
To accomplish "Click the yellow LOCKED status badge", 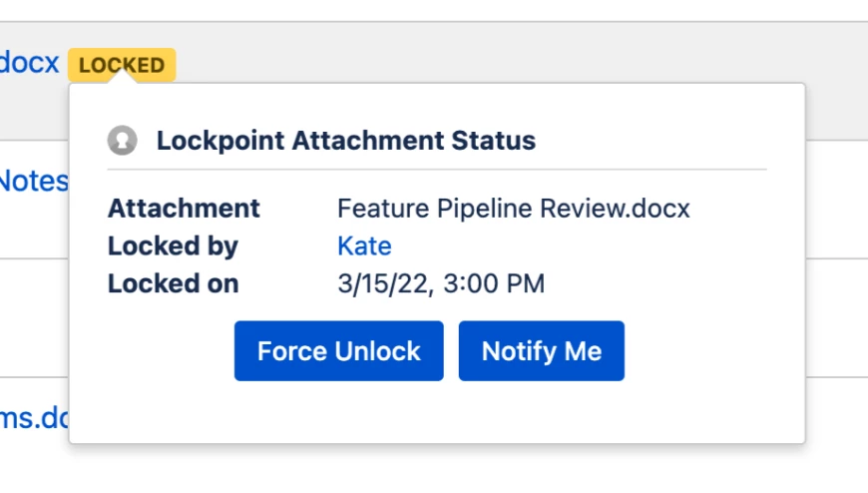I will click(122, 65).
